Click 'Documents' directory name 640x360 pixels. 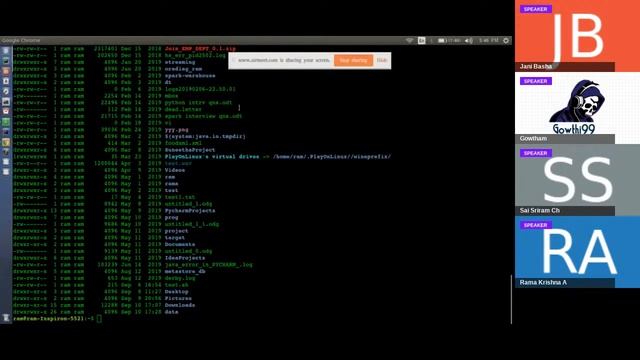[x=180, y=244]
